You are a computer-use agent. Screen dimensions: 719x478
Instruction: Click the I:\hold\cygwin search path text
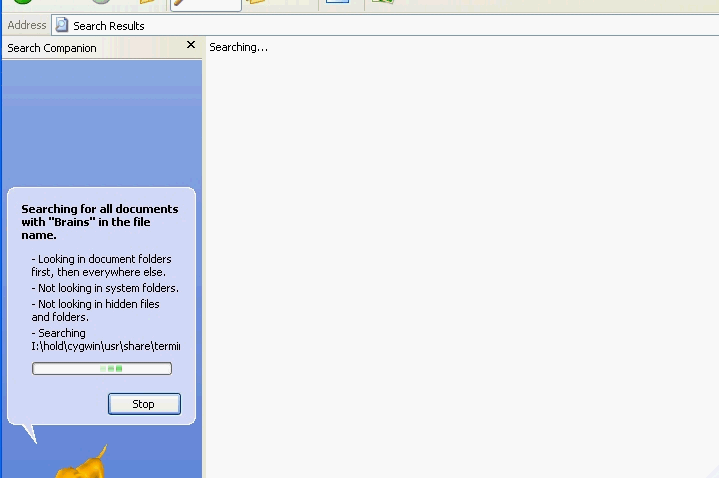106,346
